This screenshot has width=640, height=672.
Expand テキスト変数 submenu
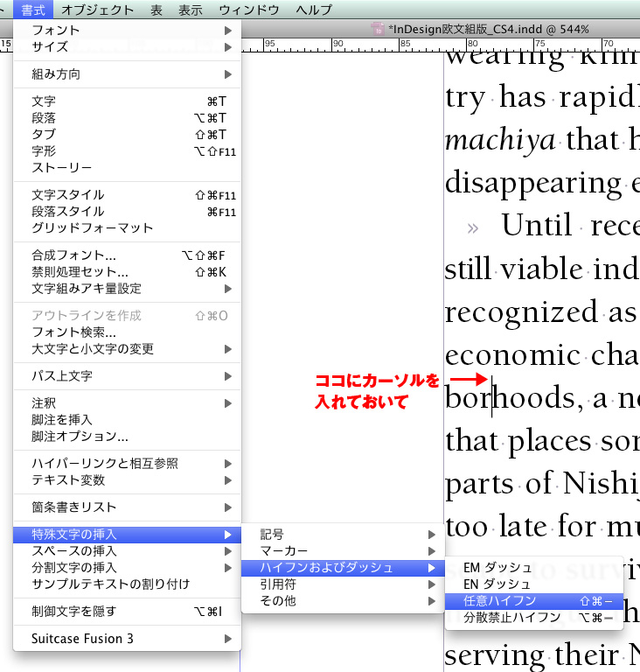point(127,480)
